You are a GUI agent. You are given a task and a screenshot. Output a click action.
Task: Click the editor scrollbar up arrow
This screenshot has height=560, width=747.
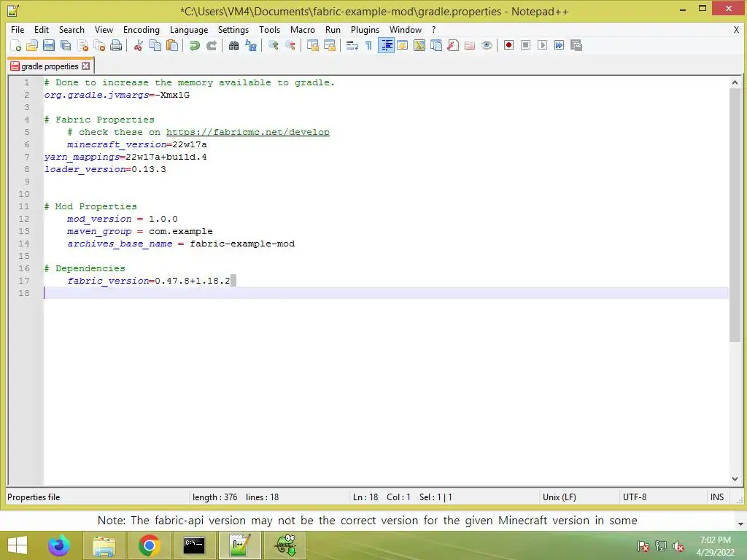click(735, 82)
